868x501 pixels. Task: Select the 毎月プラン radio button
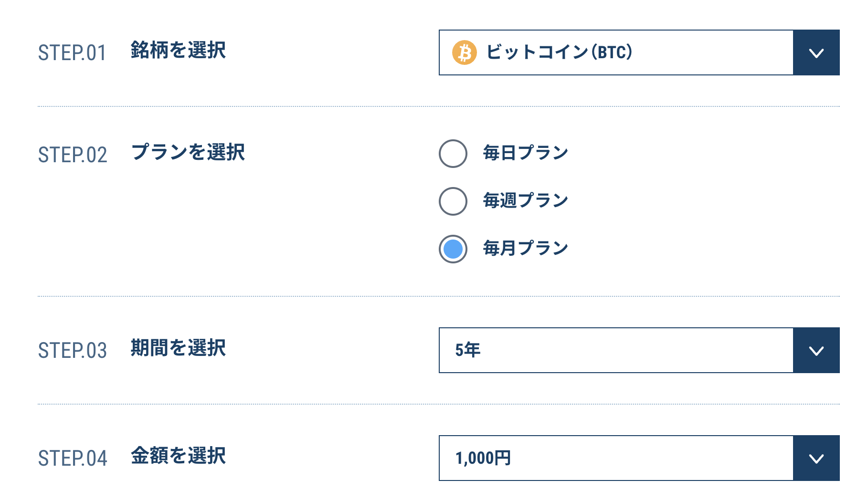tap(453, 249)
